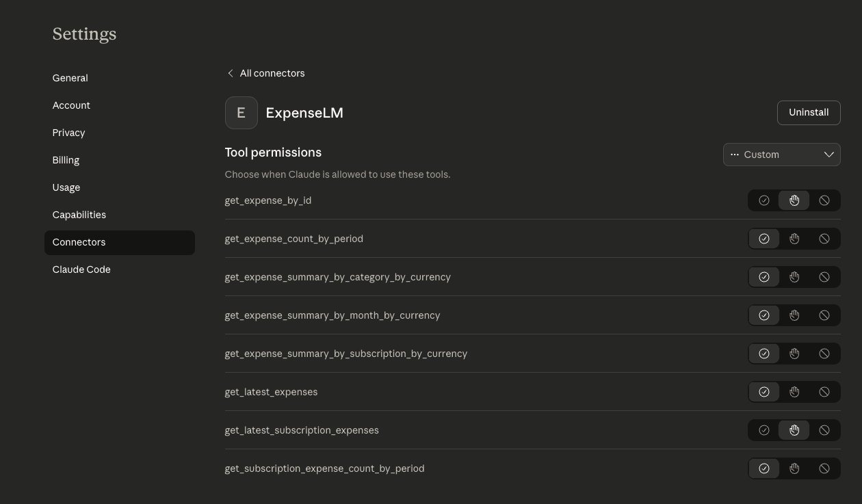Click the ask-permission hand icon for get_expense_by_id
This screenshot has width=862, height=504.
[x=794, y=200]
